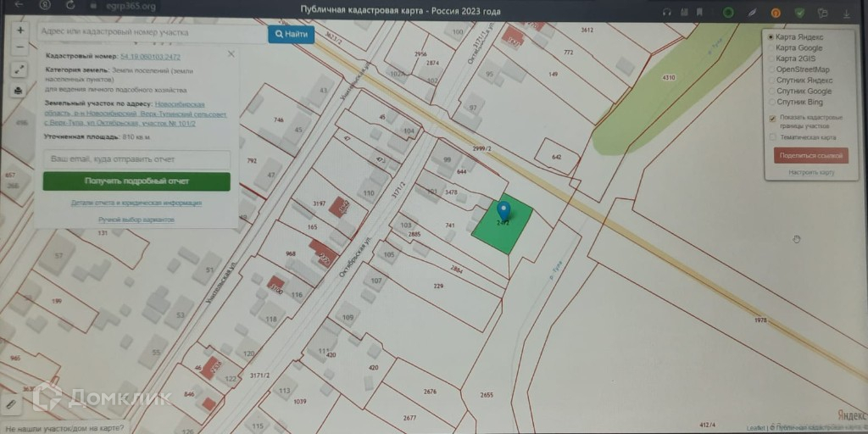Image resolution: width=868 pixels, height=434 pixels.
Task: Click parcel labeled 968 on map
Action: [290, 253]
